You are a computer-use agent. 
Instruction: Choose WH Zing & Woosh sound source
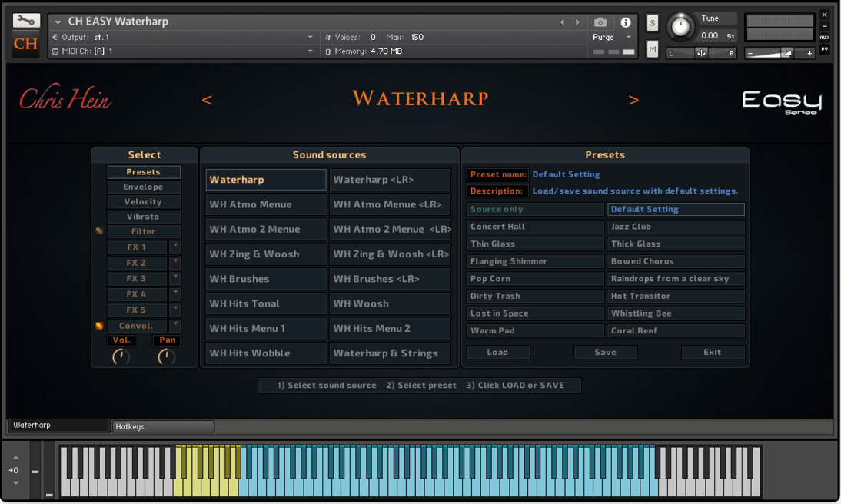tap(266, 254)
